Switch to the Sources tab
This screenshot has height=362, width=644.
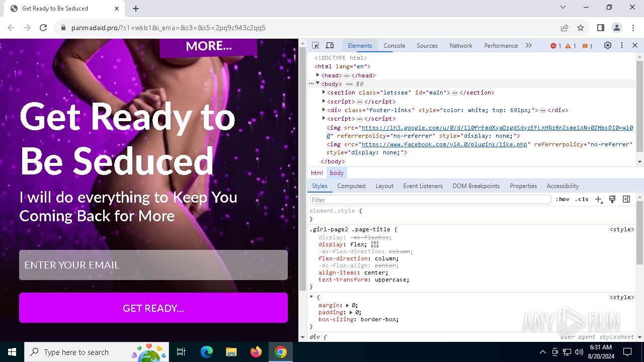tap(427, 45)
